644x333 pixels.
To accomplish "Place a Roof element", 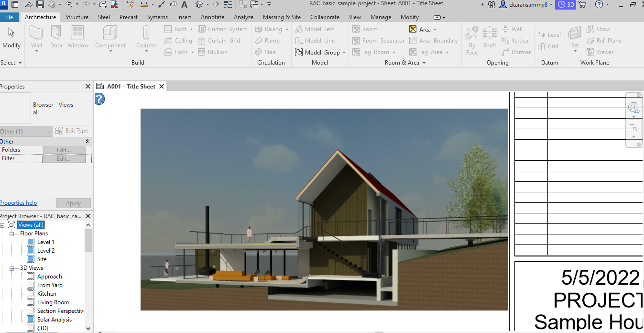I will [x=175, y=29].
